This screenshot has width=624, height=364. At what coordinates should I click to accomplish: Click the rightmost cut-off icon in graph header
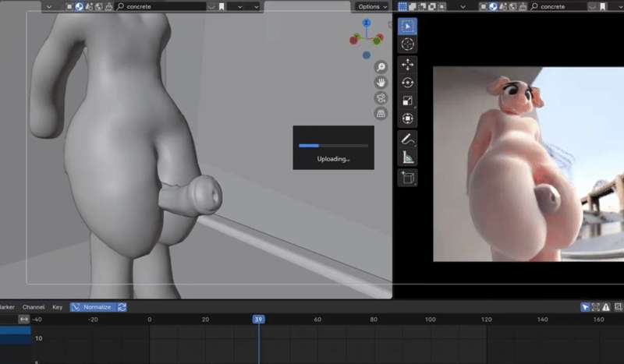(x=618, y=307)
